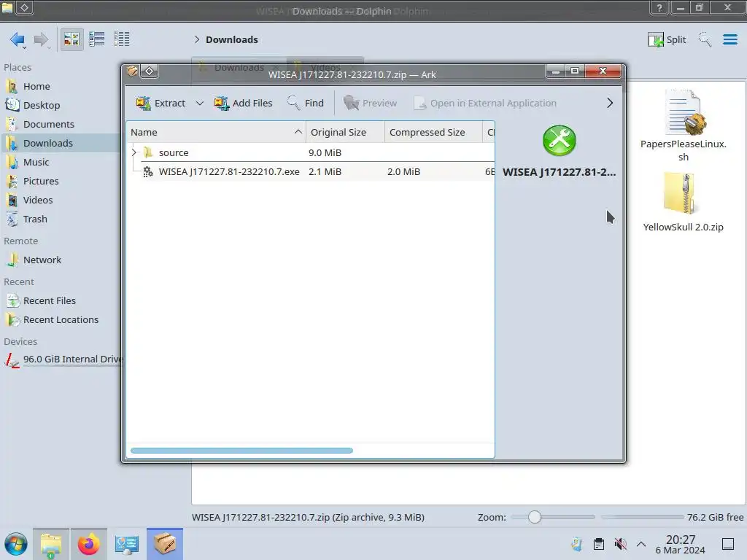Toggle Split view in Dolphin
Viewport: 747px width, 560px height.
click(667, 39)
